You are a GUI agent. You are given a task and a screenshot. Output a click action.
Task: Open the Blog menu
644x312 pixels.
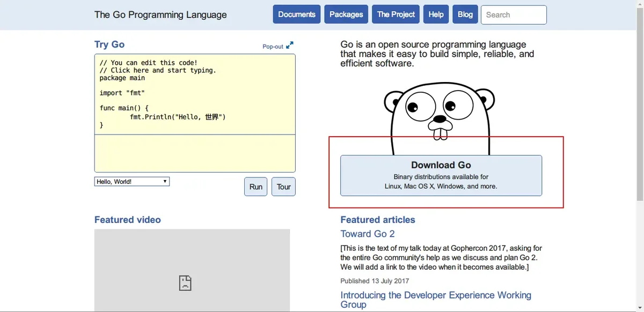coord(465,14)
